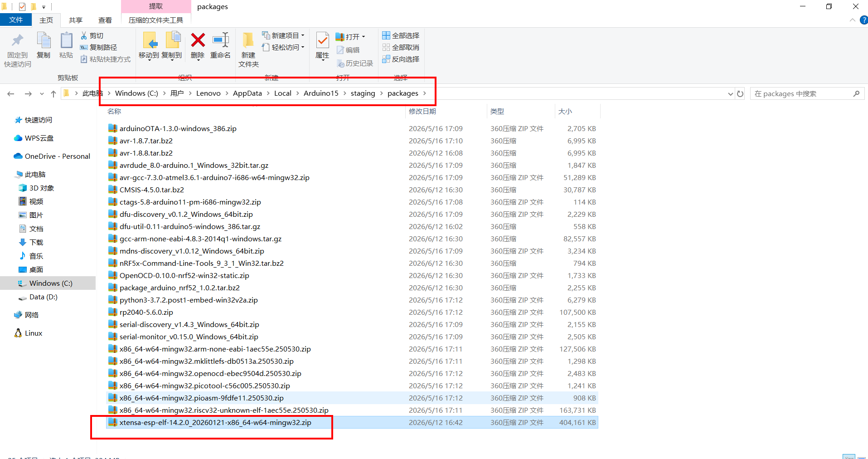Select the Extract contextual tab
Viewport: 868px width, 459px height.
coord(156,6)
